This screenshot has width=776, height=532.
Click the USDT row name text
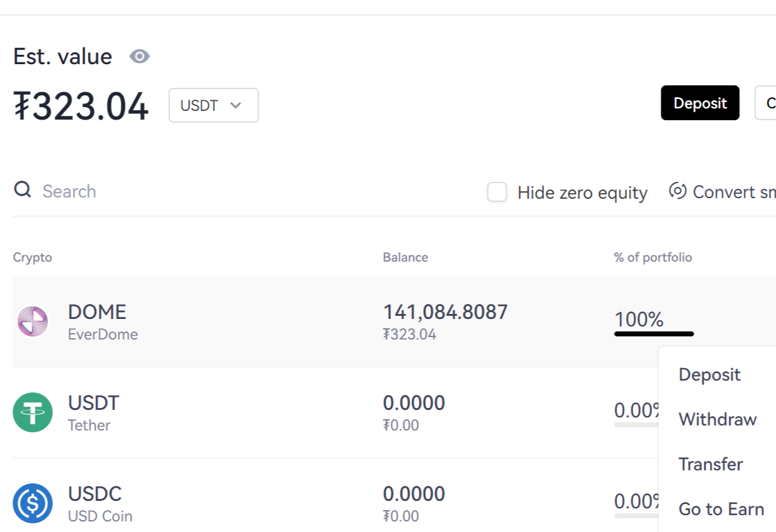point(93,402)
